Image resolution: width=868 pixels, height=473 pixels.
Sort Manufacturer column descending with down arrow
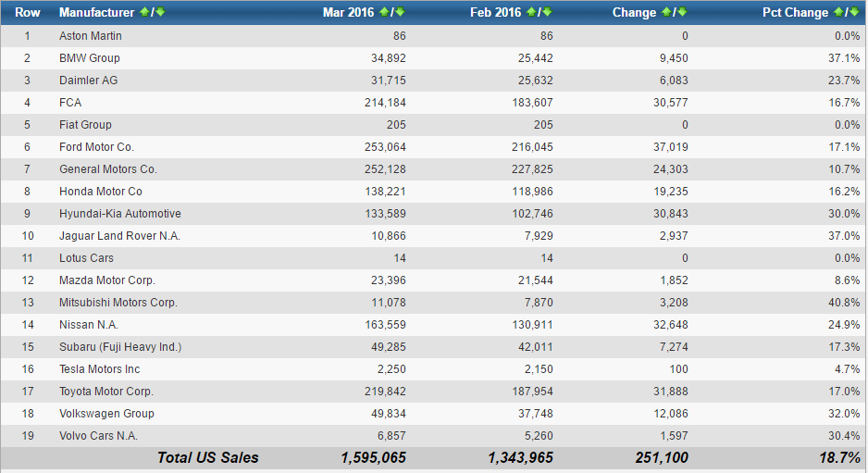coord(160,12)
